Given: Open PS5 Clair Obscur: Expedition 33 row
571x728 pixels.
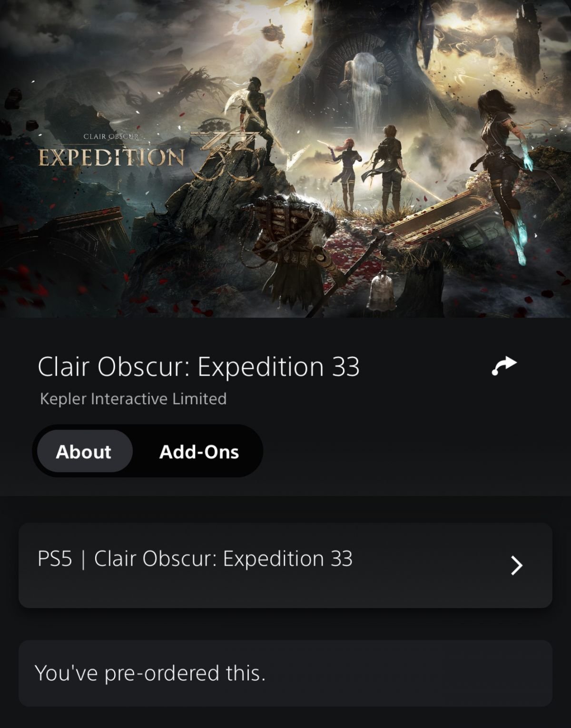Looking at the screenshot, I should [x=285, y=565].
